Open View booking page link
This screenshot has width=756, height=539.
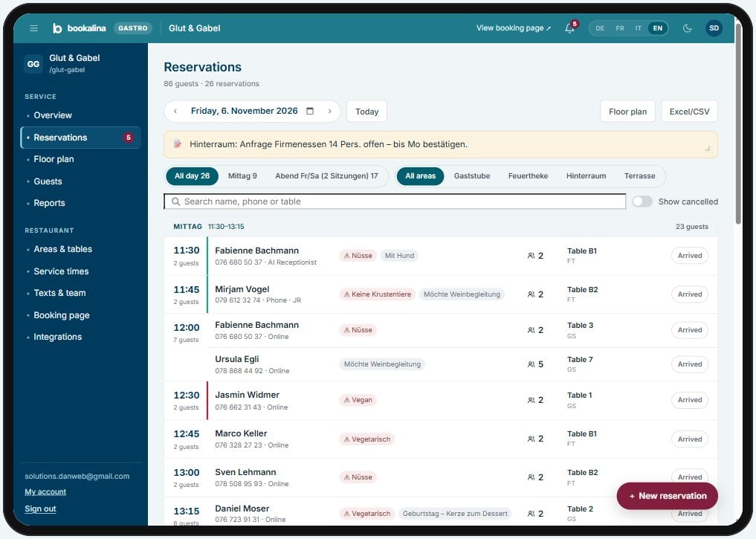pyautogui.click(x=514, y=28)
